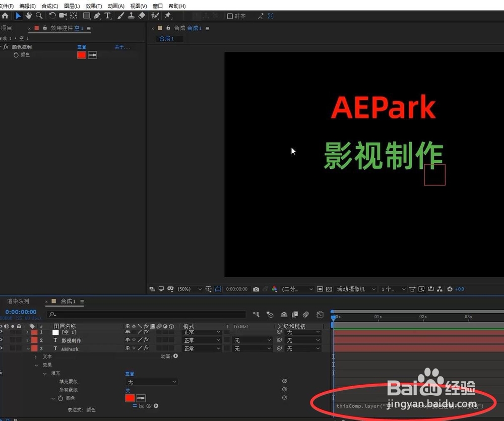Switch to the 项目 panel tab
The height and width of the screenshot is (421, 504).
tap(7, 28)
